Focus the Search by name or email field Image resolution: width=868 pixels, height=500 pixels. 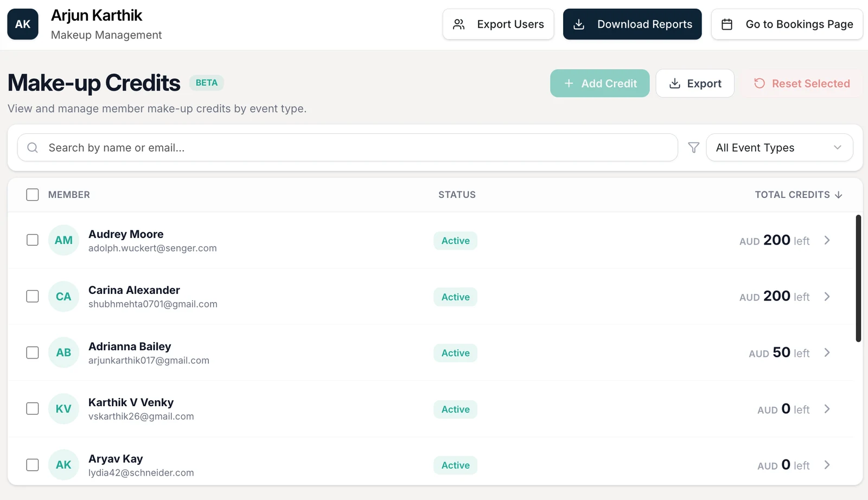point(347,148)
